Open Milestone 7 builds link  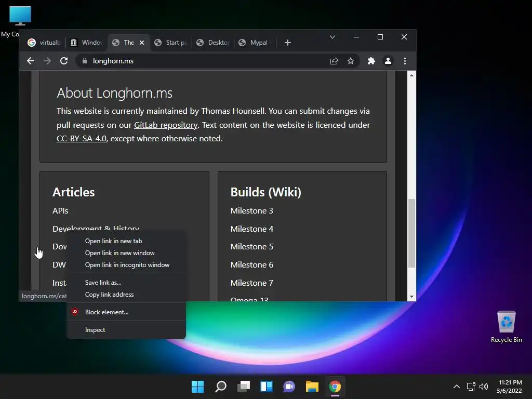pos(252,283)
